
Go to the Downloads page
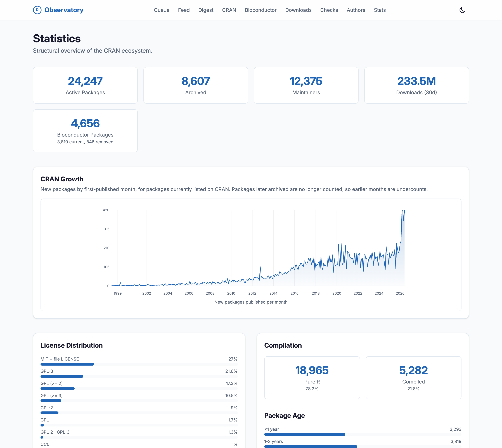coord(298,10)
